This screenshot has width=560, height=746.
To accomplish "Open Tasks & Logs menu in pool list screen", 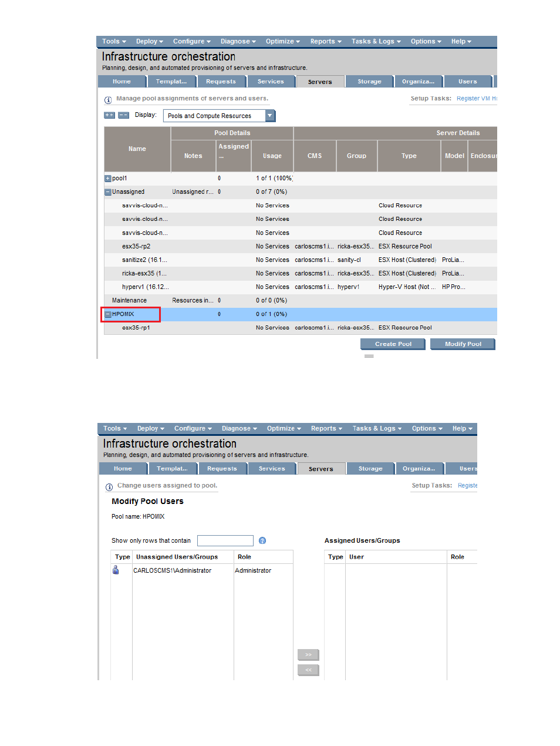I will (x=376, y=42).
